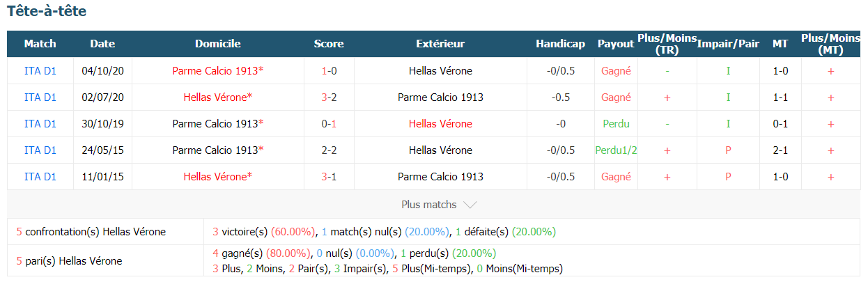Screen dimensions: 868x282
Task: Click ITA D1 league on 30/10/19 row
Action: (x=40, y=124)
